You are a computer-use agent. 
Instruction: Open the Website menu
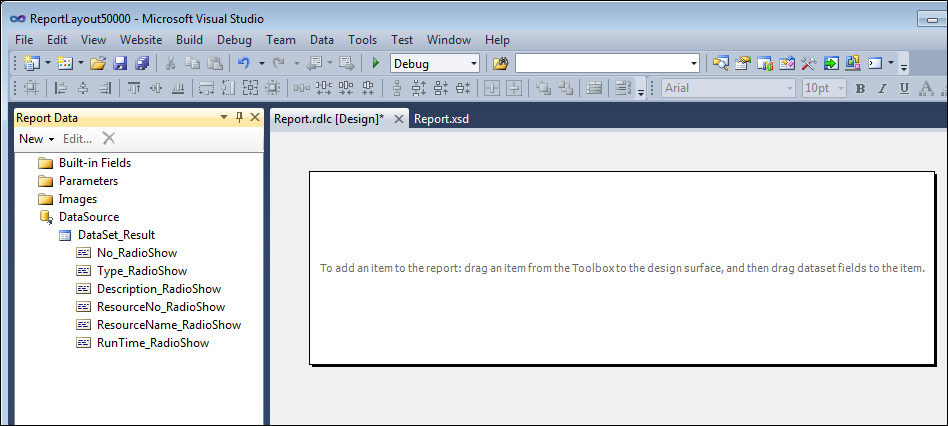pyautogui.click(x=141, y=40)
